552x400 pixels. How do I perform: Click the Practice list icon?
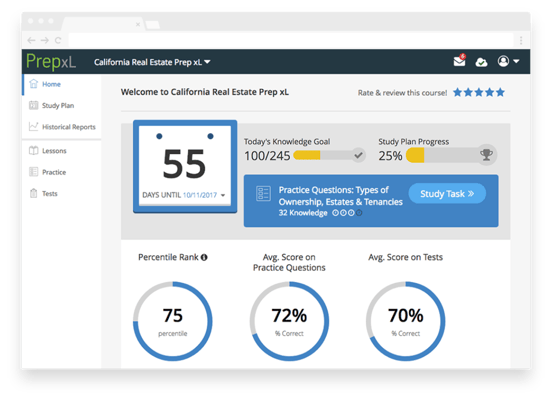(x=33, y=172)
